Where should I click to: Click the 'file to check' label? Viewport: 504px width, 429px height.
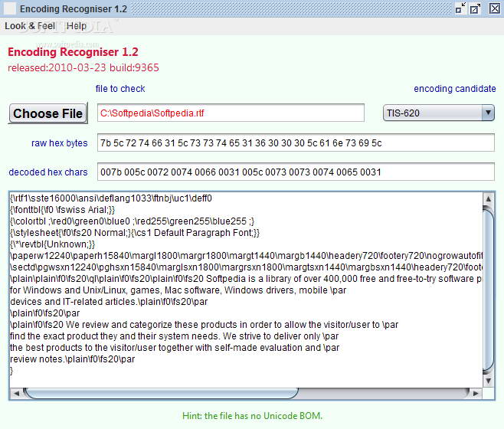120,88
